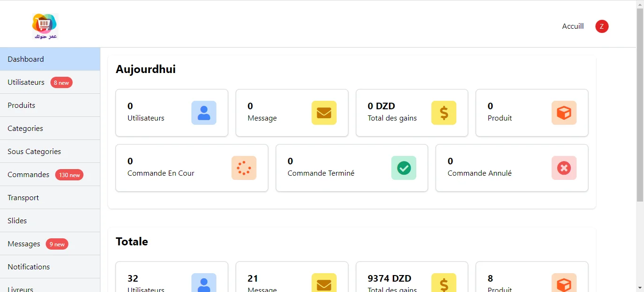Click the dollar icon beside 0 DZD

(x=444, y=113)
